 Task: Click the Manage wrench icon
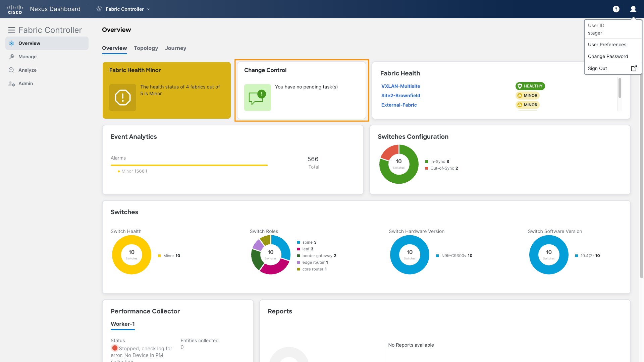pos(12,57)
